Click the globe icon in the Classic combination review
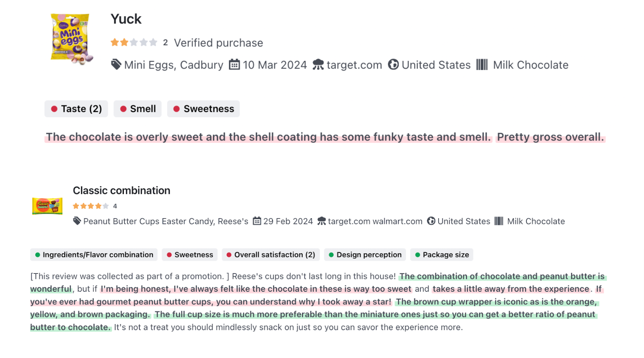The image size is (644, 358). pyautogui.click(x=431, y=221)
